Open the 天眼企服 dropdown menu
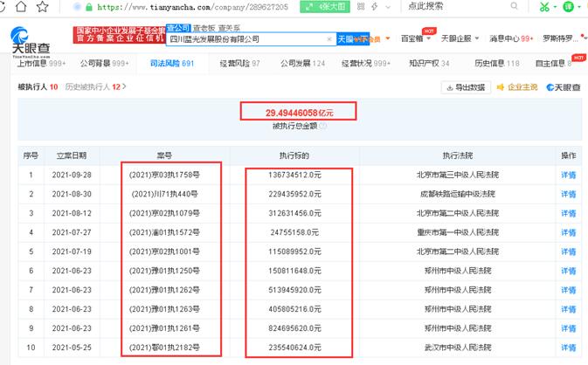 [x=460, y=38]
